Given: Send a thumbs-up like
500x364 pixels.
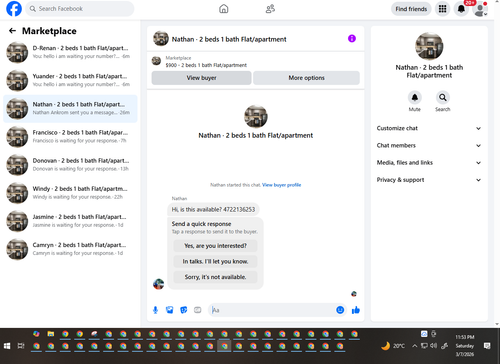Looking at the screenshot, I should pos(356,310).
